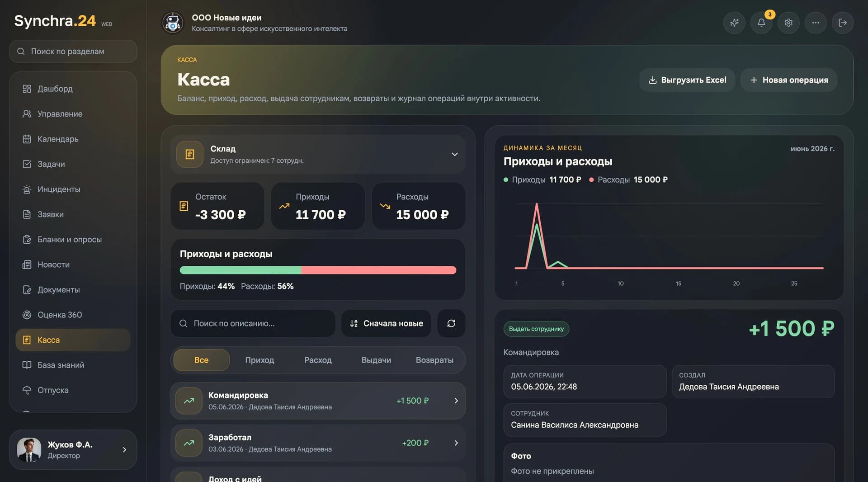This screenshot has height=482, width=868.
Task: Click the company robot avatar
Action: (x=173, y=23)
